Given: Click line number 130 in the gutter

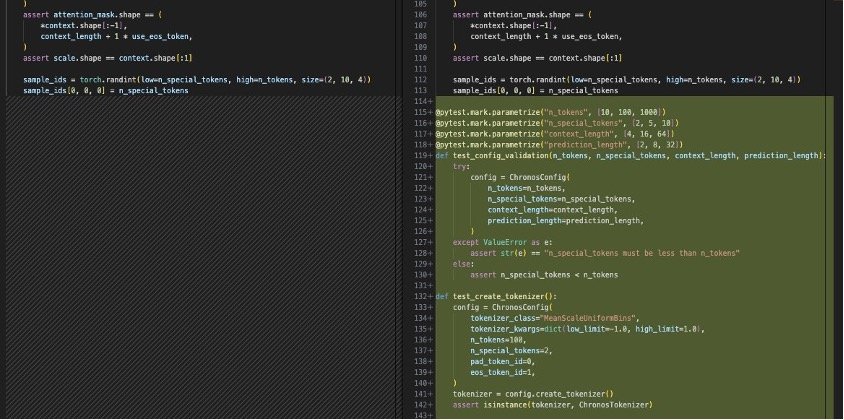Looking at the screenshot, I should click(419, 275).
